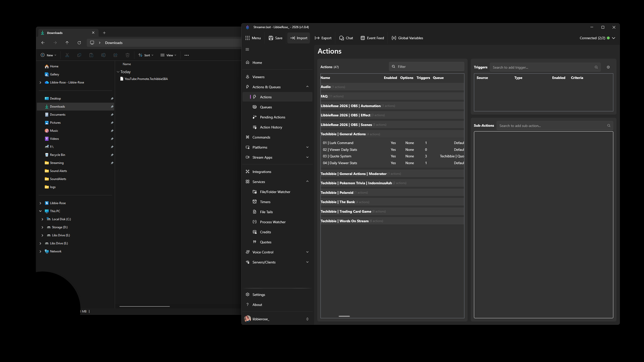Expand Local Disk (C:) in navigation tree

[x=42, y=219]
